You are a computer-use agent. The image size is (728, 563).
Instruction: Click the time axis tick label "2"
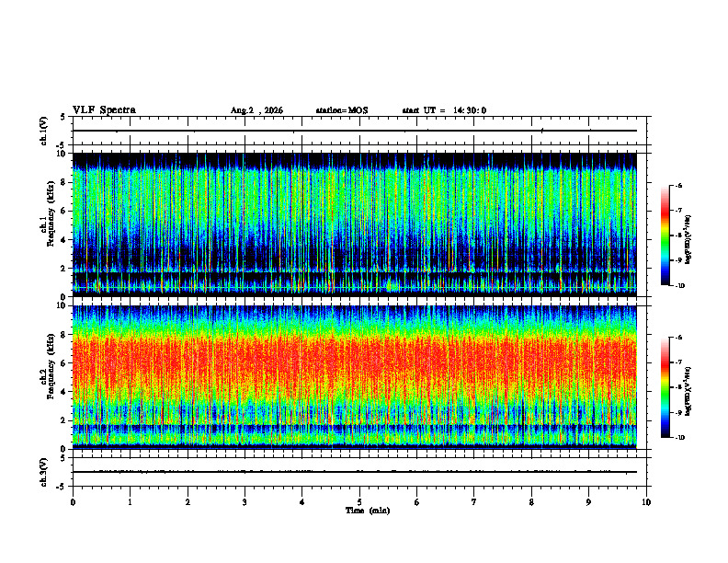188,502
